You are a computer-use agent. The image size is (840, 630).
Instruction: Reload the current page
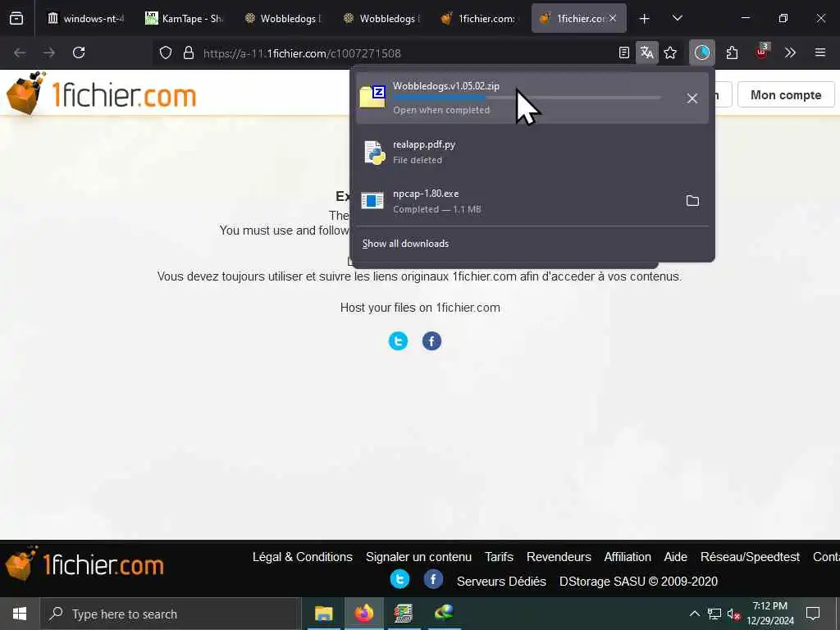click(x=79, y=52)
